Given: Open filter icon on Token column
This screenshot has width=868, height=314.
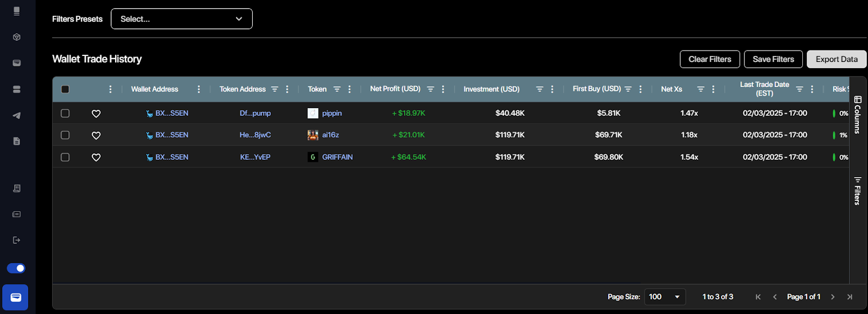Looking at the screenshot, I should tap(337, 89).
